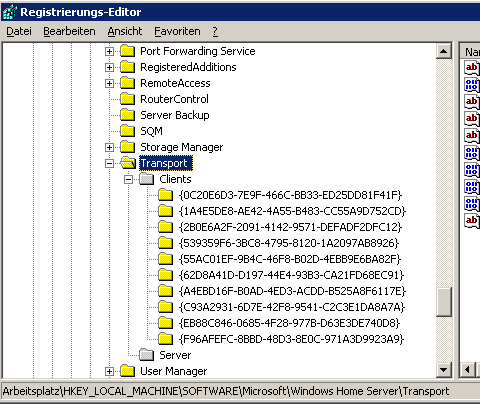Click the folder icon of {EB88C846-0685-4F28-977B-D63E3DE740D8}
This screenshot has width=480, height=404.
coord(166,323)
